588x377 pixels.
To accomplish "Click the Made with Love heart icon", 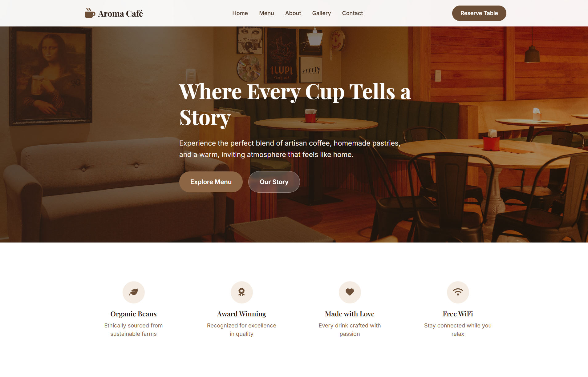I will (350, 292).
